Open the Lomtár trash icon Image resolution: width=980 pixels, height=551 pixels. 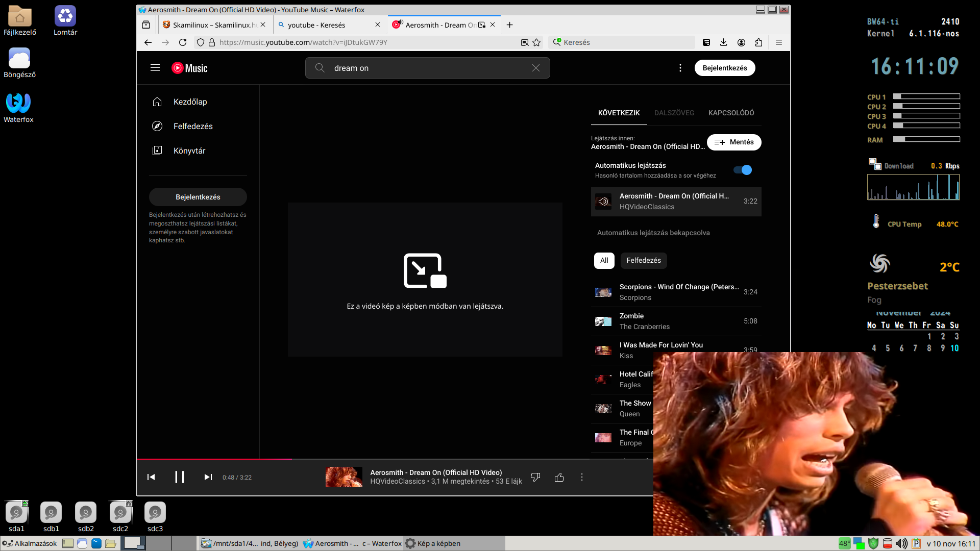pyautogui.click(x=65, y=21)
